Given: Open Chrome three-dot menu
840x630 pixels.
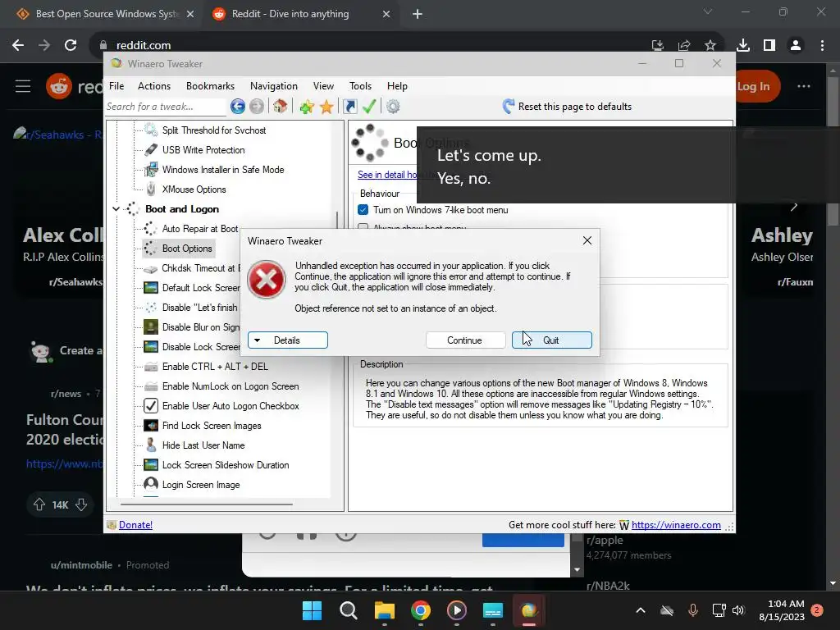Looking at the screenshot, I should [822, 46].
